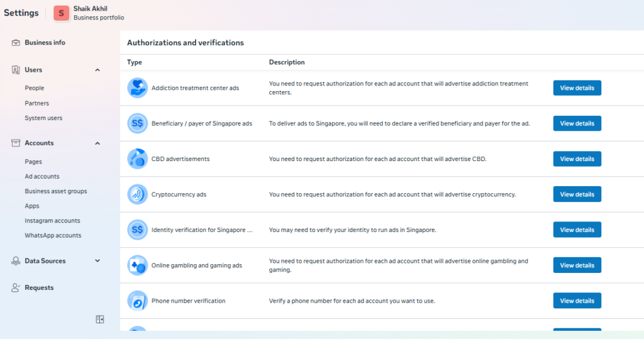Open Business info settings
This screenshot has height=339, width=644.
(45, 43)
